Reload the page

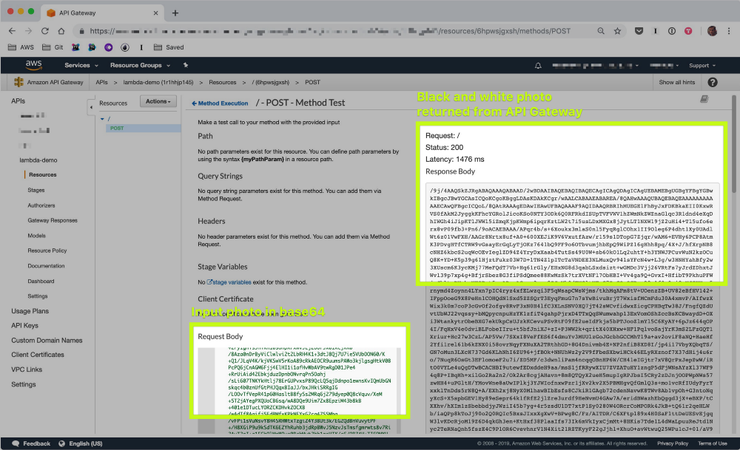tap(45, 31)
